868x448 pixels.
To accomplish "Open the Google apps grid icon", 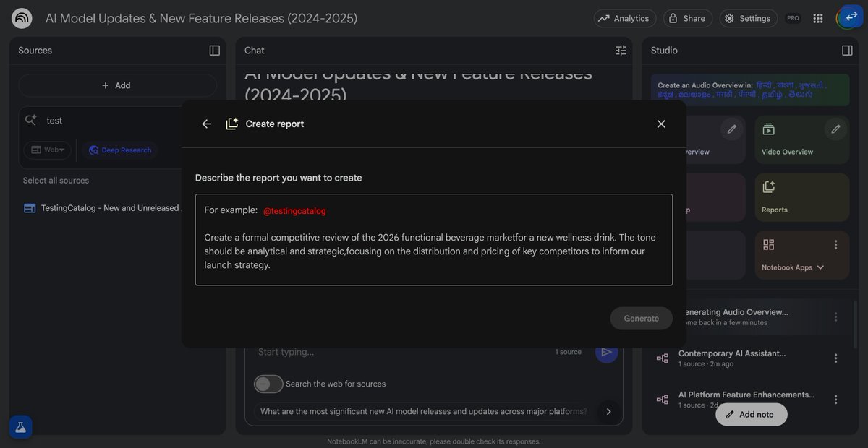I will pyautogui.click(x=818, y=18).
